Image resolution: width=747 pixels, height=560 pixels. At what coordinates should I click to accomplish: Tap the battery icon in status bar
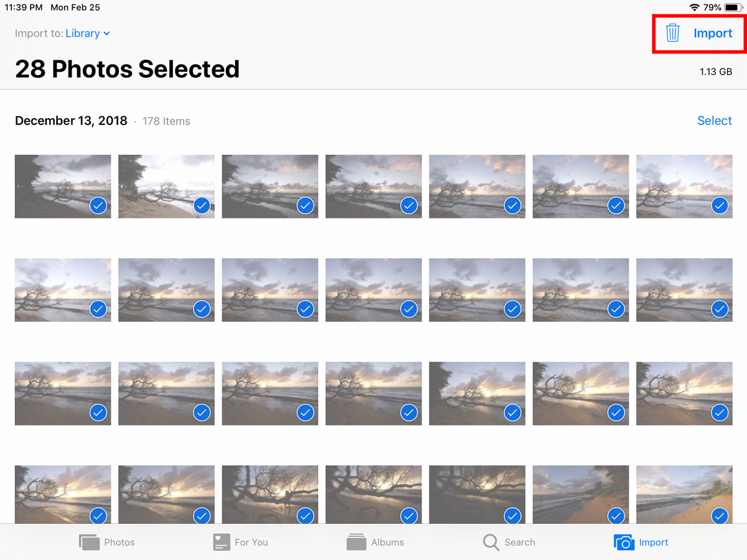[x=733, y=7]
